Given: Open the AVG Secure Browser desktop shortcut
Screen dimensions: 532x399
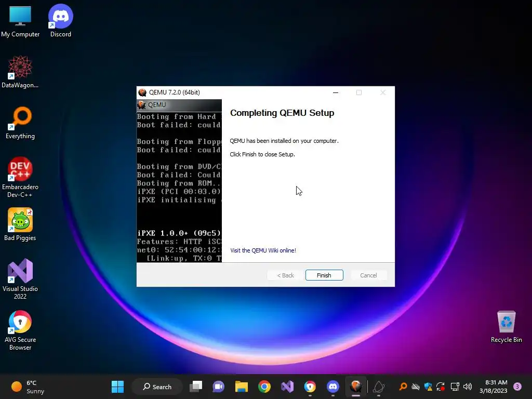Looking at the screenshot, I should pyautogui.click(x=20, y=330).
